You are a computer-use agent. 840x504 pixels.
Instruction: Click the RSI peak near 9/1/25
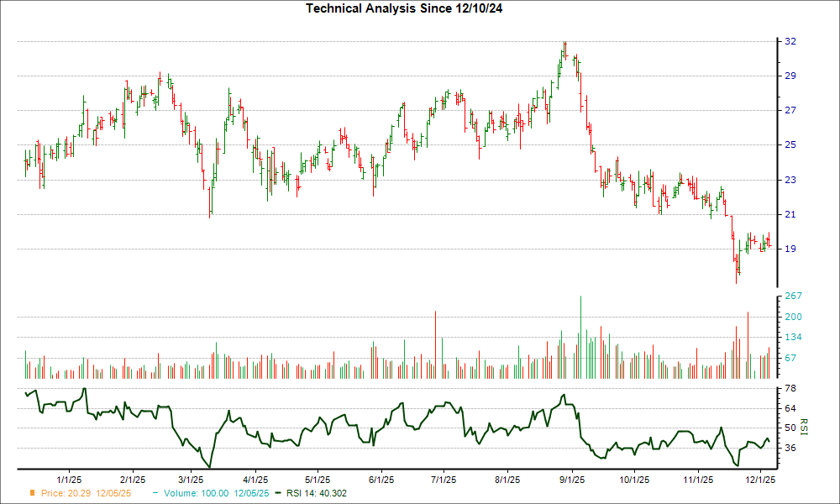click(565, 395)
